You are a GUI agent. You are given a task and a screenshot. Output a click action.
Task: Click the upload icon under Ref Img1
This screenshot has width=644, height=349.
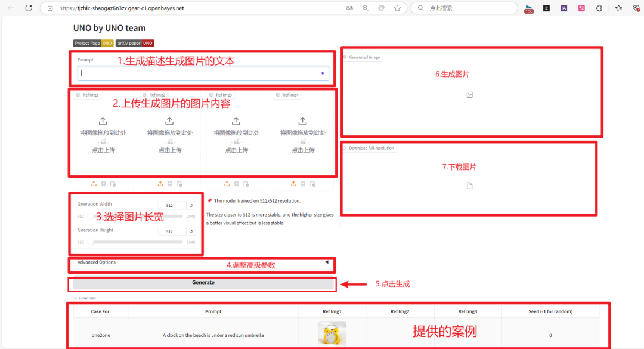coord(94,184)
